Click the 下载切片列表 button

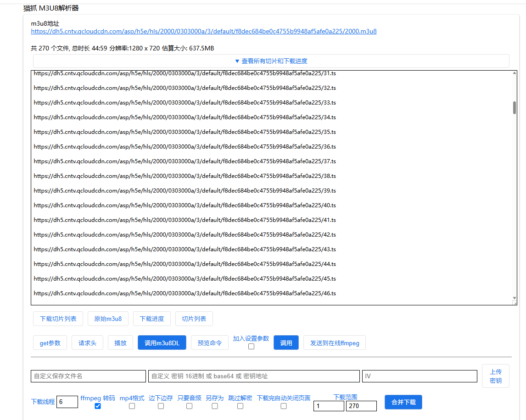click(58, 319)
